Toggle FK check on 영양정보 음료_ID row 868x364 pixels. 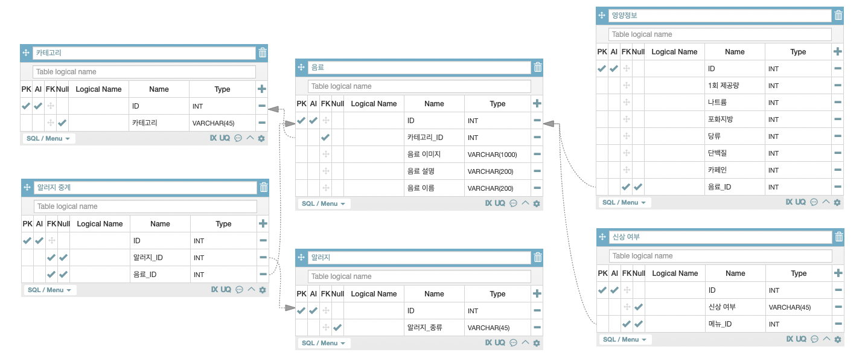pos(626,187)
